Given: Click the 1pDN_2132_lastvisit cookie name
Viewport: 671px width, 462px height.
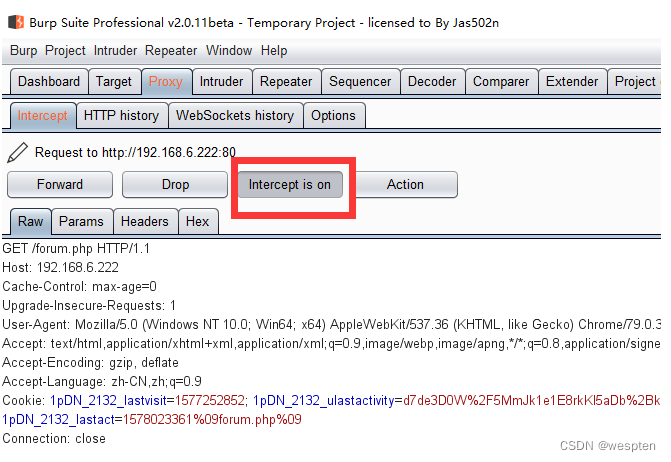Looking at the screenshot, I should [108, 401].
